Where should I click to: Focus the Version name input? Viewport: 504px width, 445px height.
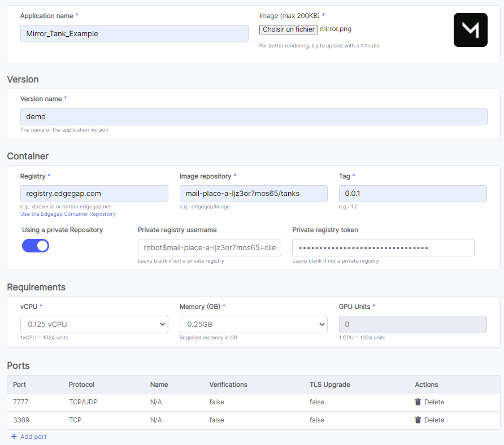(253, 116)
